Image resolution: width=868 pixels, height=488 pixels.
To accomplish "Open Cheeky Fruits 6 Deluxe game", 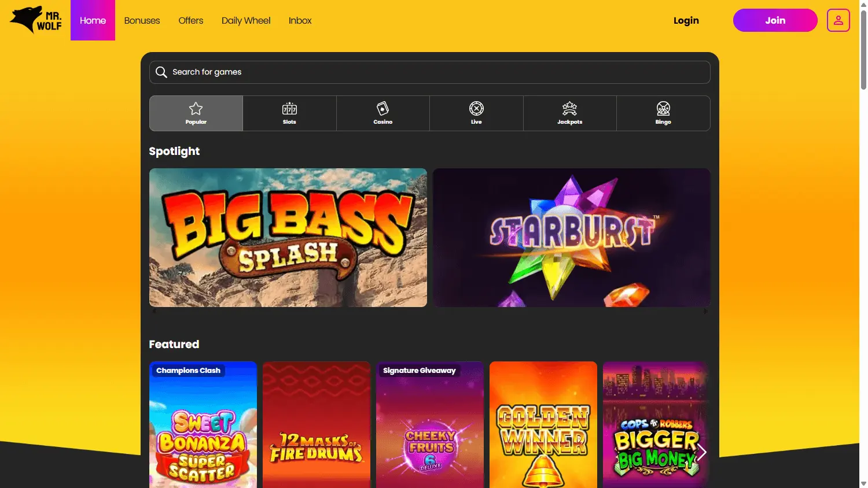I will [430, 425].
